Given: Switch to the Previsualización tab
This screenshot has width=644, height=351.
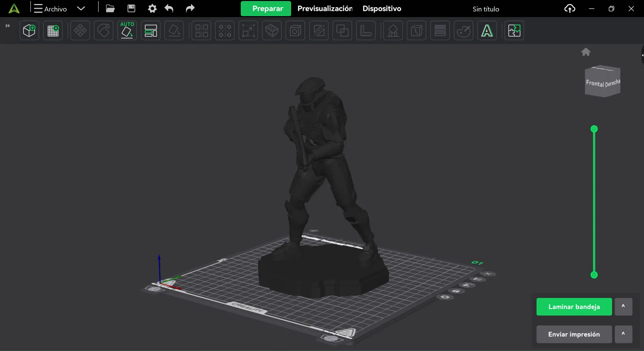Looking at the screenshot, I should (x=325, y=9).
